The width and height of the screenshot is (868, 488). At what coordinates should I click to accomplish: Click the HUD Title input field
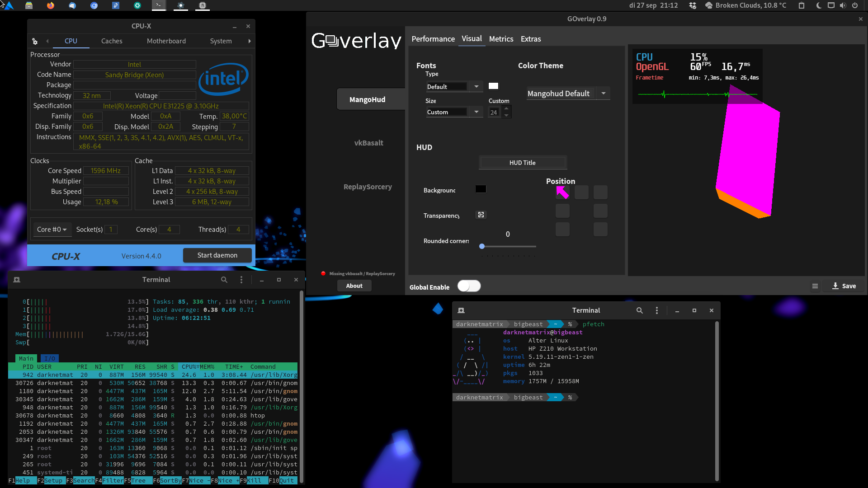point(523,163)
